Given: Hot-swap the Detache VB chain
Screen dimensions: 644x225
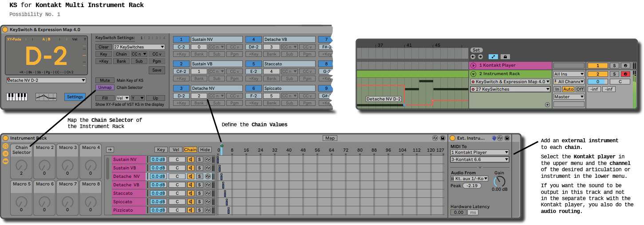Looking at the screenshot, I should click(208, 185).
